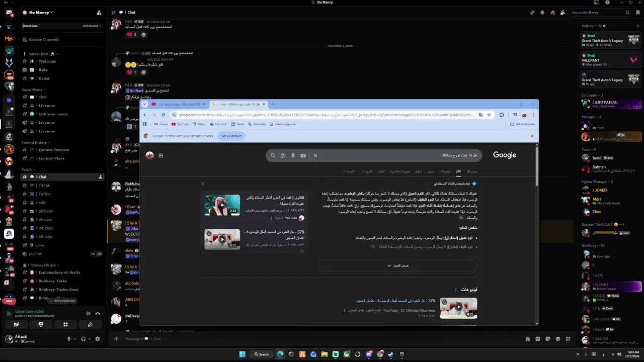Clear the Google search query with X

pos(315,155)
